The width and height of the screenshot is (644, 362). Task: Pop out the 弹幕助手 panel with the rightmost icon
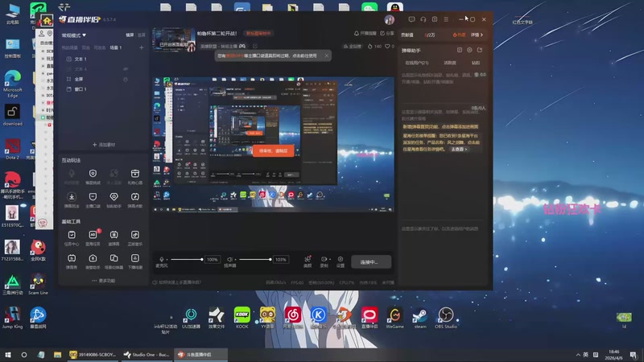point(480,50)
